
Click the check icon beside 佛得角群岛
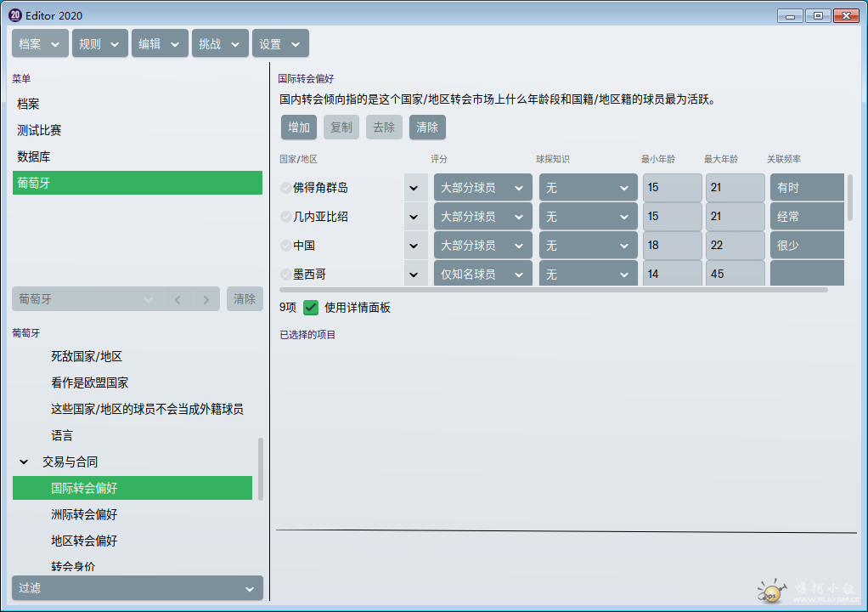[x=286, y=188]
